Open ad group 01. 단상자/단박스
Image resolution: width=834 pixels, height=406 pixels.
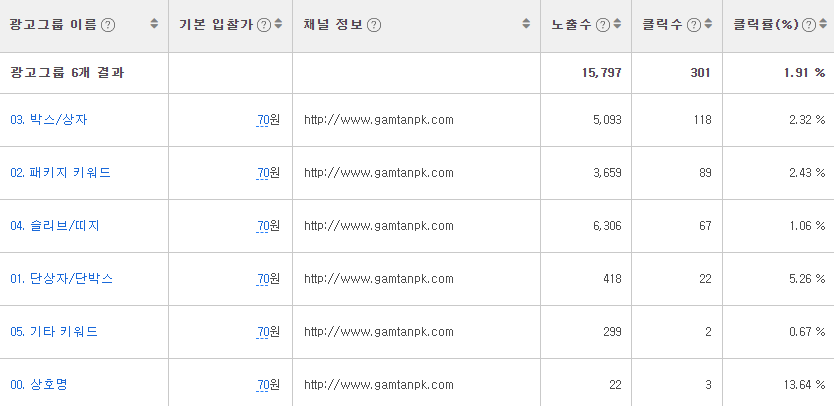coord(62,279)
